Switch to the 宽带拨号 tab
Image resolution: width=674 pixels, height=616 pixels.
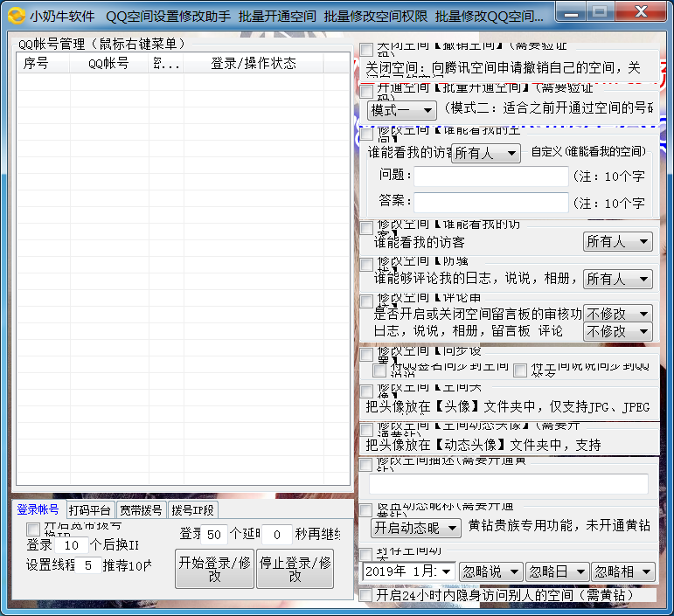(x=141, y=510)
